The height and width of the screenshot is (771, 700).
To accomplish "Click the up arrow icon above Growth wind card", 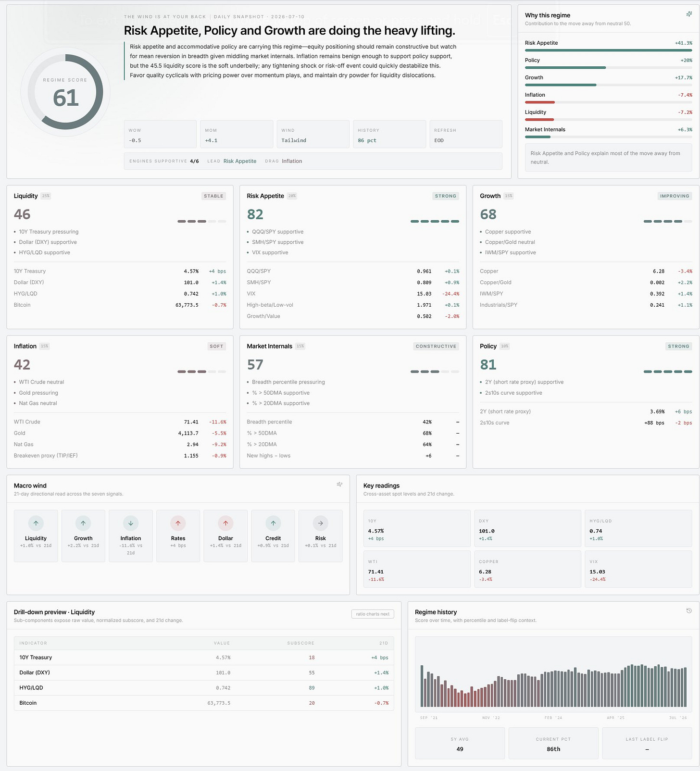I will (x=83, y=523).
